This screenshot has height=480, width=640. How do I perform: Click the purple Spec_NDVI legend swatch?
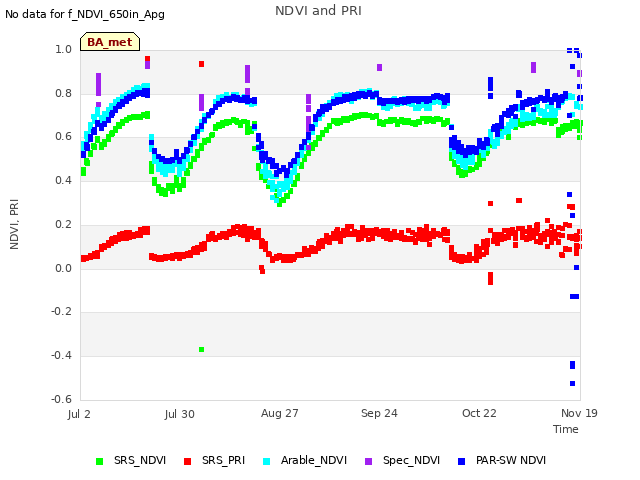tap(369, 461)
